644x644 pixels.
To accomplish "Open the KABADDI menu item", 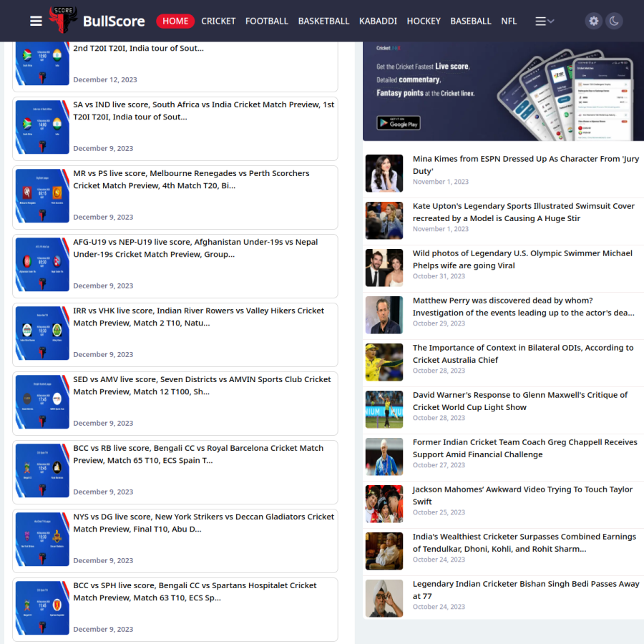I will click(x=378, y=21).
